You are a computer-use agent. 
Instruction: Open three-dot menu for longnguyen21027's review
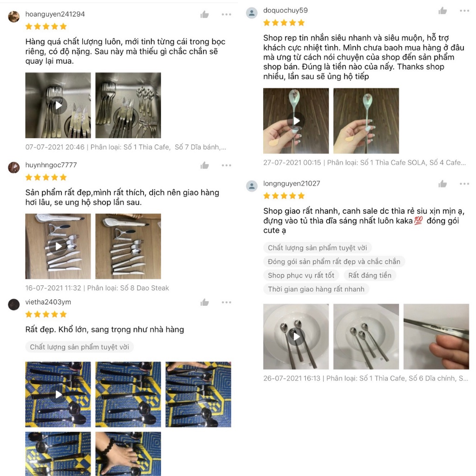464,184
